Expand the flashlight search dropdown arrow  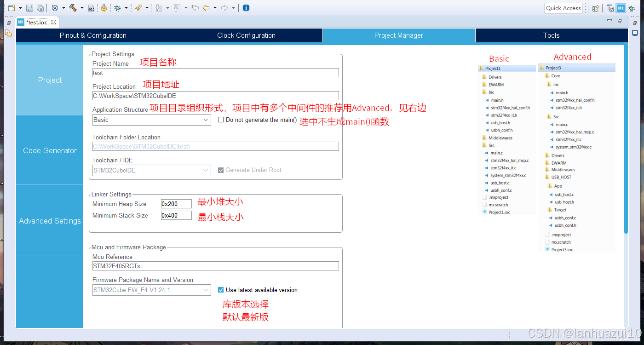[147, 8]
